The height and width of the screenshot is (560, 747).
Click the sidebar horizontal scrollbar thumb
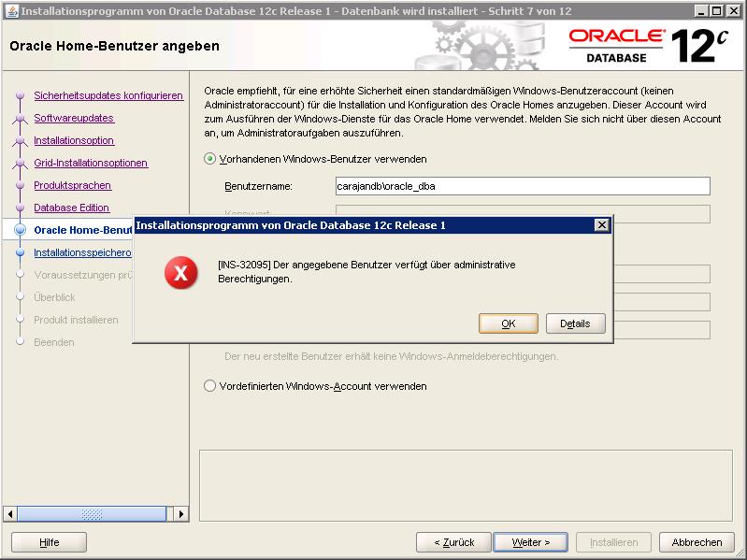click(92, 514)
